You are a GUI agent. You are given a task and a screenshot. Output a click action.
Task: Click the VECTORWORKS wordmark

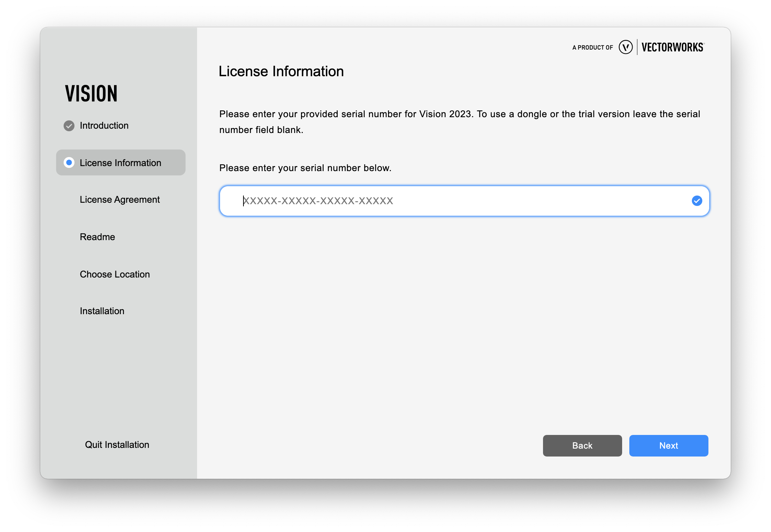click(673, 47)
